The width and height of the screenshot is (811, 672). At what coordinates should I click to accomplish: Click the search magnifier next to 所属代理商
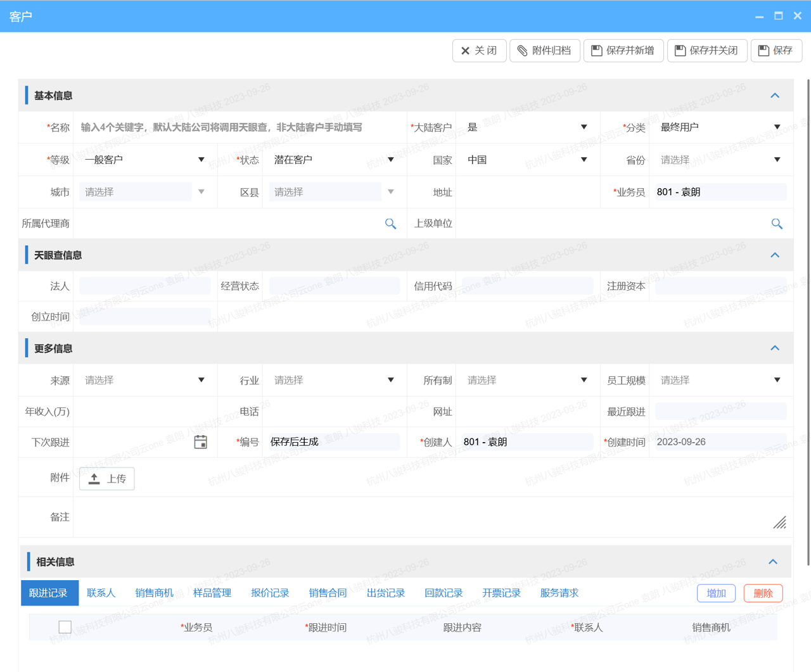pos(390,223)
